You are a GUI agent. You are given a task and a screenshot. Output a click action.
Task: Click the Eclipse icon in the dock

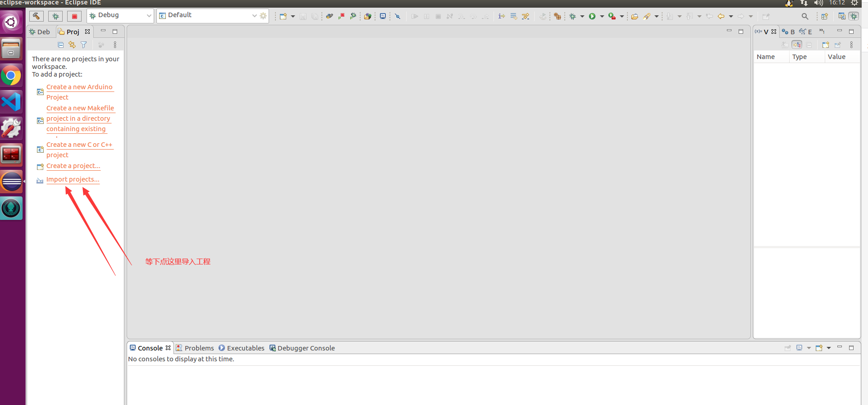[11, 182]
